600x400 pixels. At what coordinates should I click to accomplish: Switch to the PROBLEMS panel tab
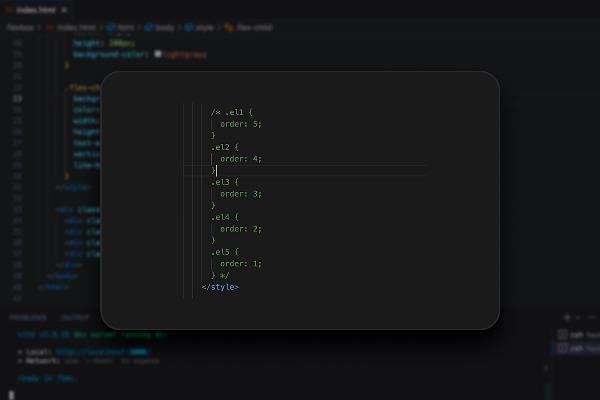(x=28, y=317)
